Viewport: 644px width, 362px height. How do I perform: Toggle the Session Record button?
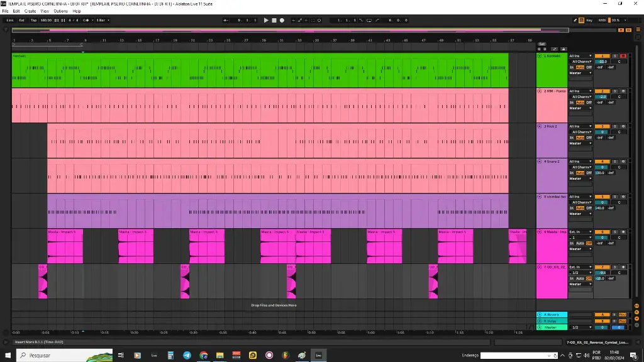tap(319, 20)
